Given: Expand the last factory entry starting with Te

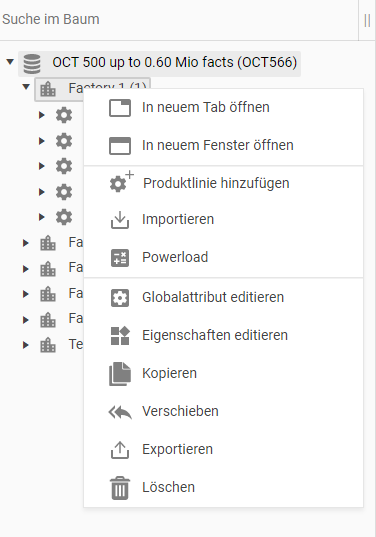Looking at the screenshot, I should (26, 345).
